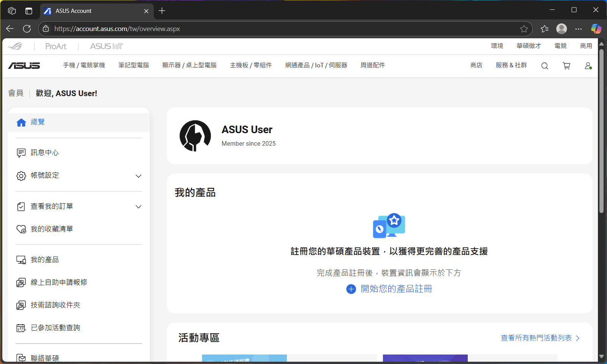Click the product registration illustration
Image resolution: width=607 pixels, height=364 pixels.
point(389,226)
